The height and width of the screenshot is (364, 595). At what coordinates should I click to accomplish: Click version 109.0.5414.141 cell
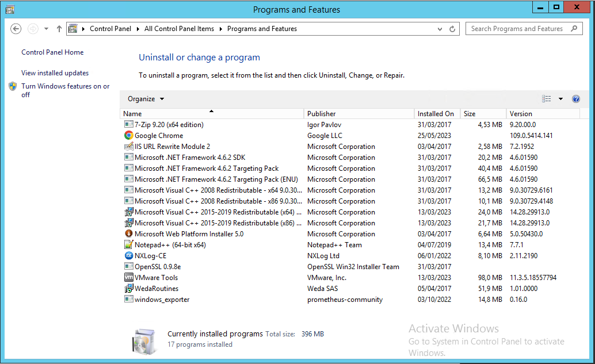coord(531,136)
